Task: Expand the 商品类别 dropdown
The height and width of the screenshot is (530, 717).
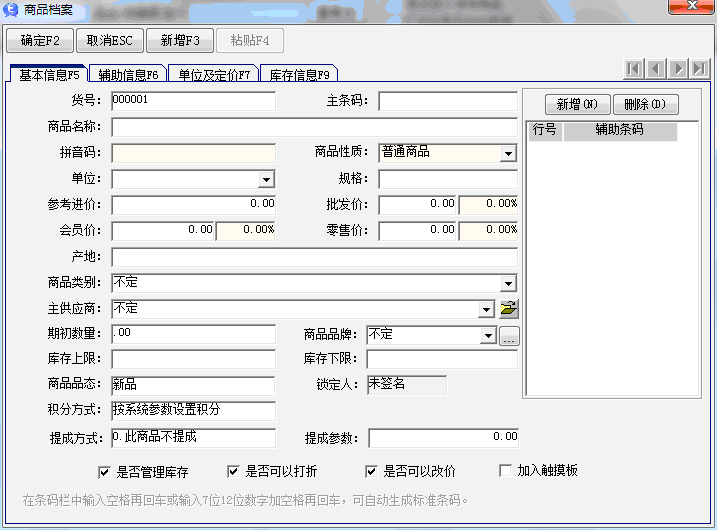Action: (x=508, y=284)
